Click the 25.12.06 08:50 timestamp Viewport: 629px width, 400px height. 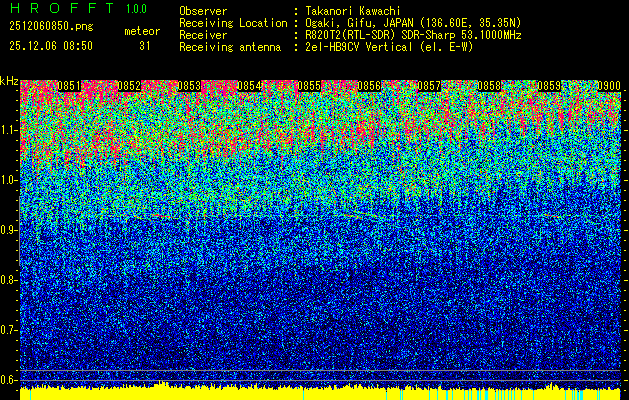(50, 46)
